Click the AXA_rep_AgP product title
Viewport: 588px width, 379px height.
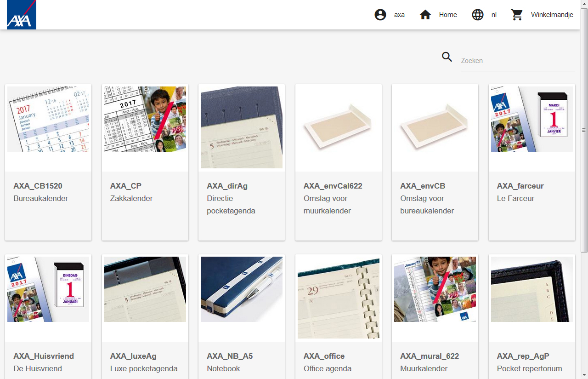523,356
